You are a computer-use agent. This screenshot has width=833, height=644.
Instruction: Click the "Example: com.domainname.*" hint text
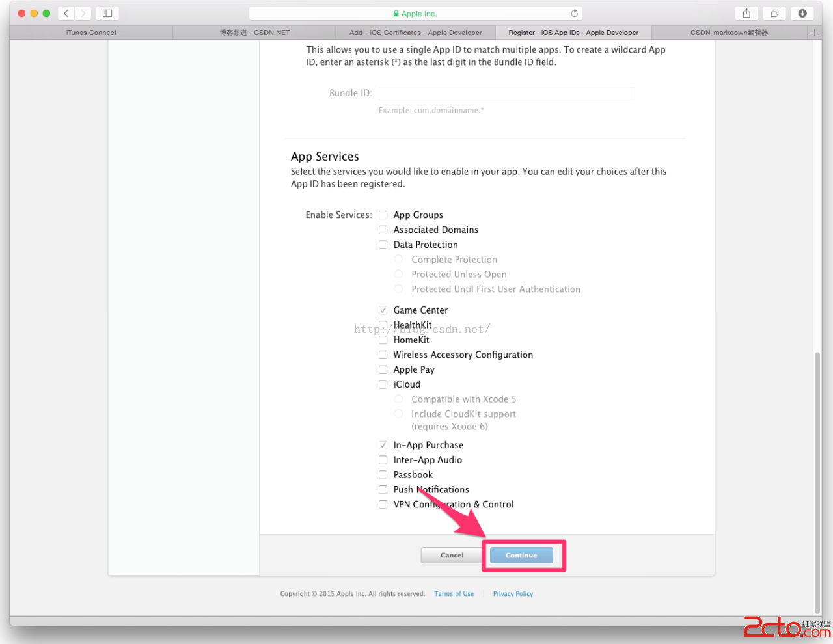[x=431, y=111]
